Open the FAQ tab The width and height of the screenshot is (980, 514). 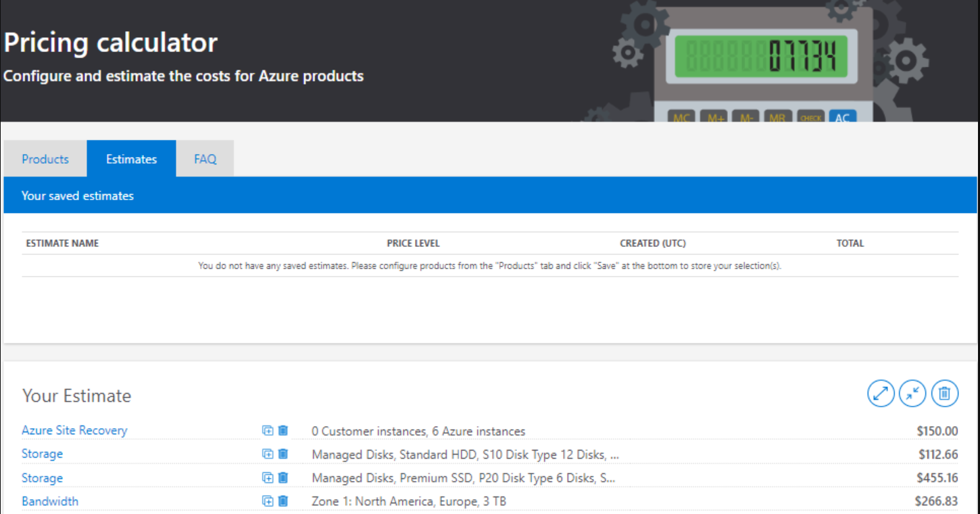[x=205, y=159]
